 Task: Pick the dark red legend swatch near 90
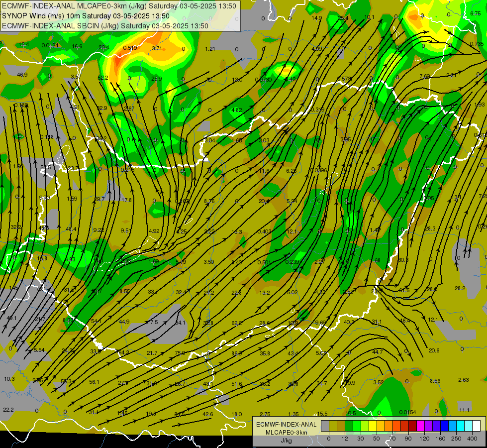point(412,426)
